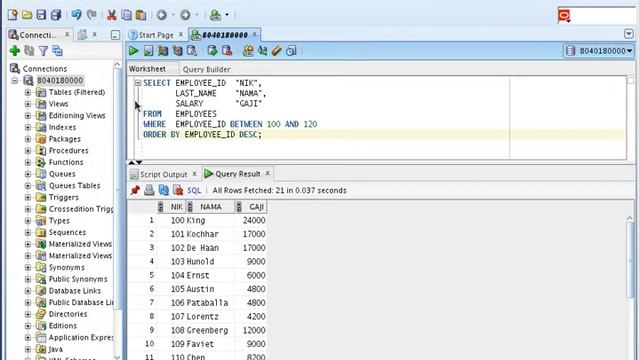Collapse the 8040180000 connection node
This screenshot has height=360, width=640.
(15, 80)
